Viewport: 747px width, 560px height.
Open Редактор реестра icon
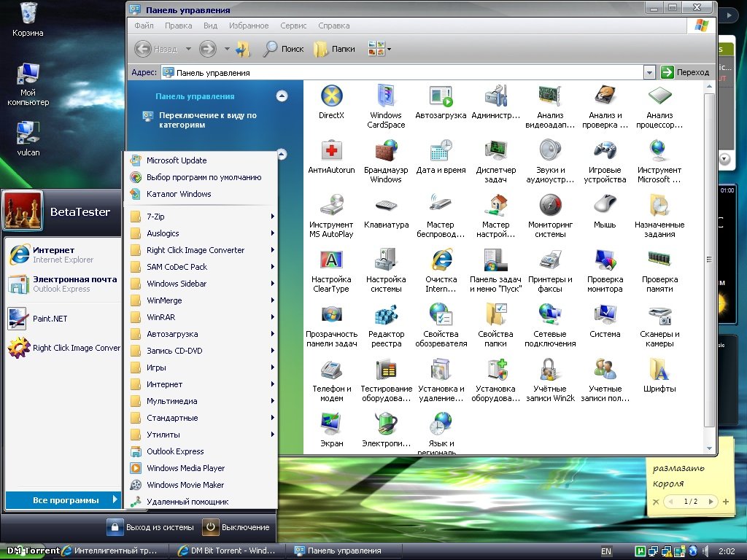pyautogui.click(x=386, y=325)
